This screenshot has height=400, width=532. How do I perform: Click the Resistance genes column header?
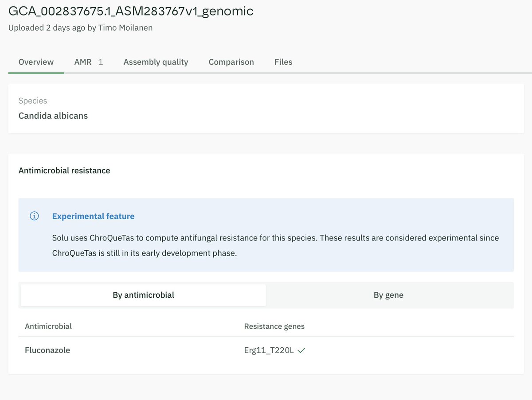(274, 326)
